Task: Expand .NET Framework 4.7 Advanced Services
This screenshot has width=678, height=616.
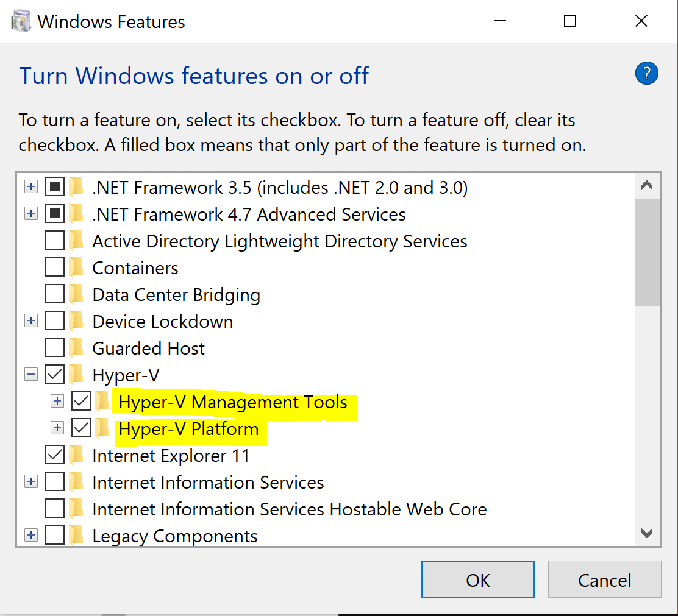Action: pyautogui.click(x=31, y=213)
